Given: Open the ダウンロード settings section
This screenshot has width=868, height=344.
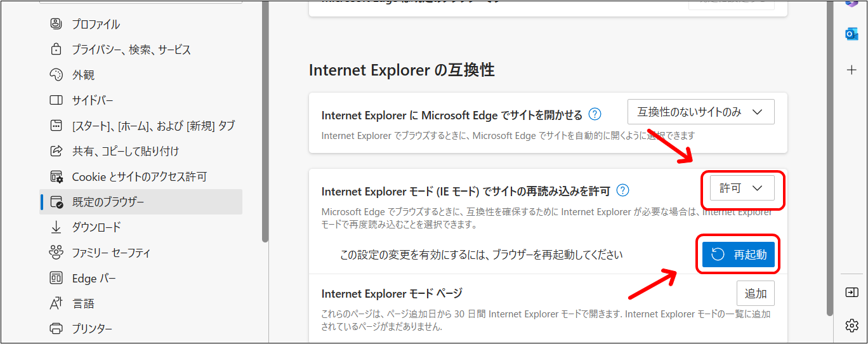Looking at the screenshot, I should 141,227.
